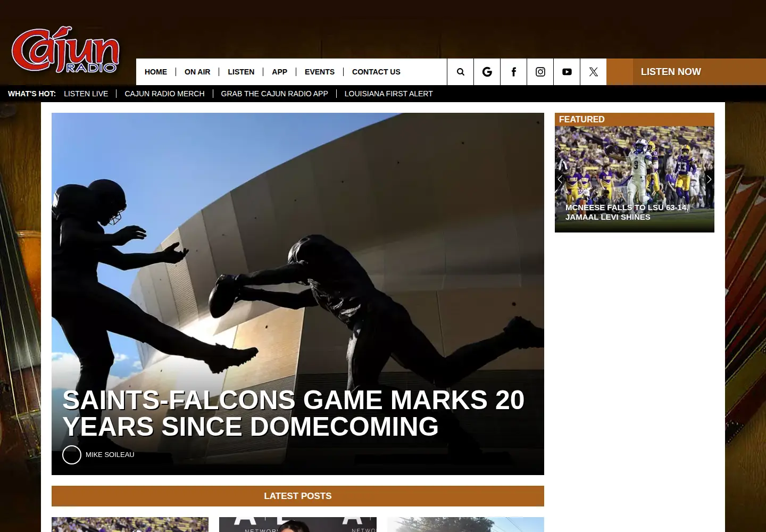Open the Louisiana First Alert link
The image size is (766, 532).
click(388, 94)
